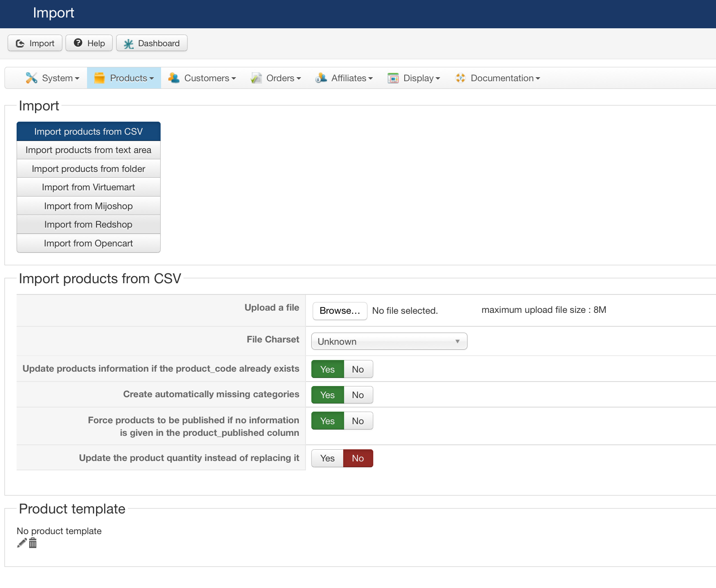716x588 pixels.
Task: Click the 'Create automatically missing categories' label
Action: click(211, 394)
